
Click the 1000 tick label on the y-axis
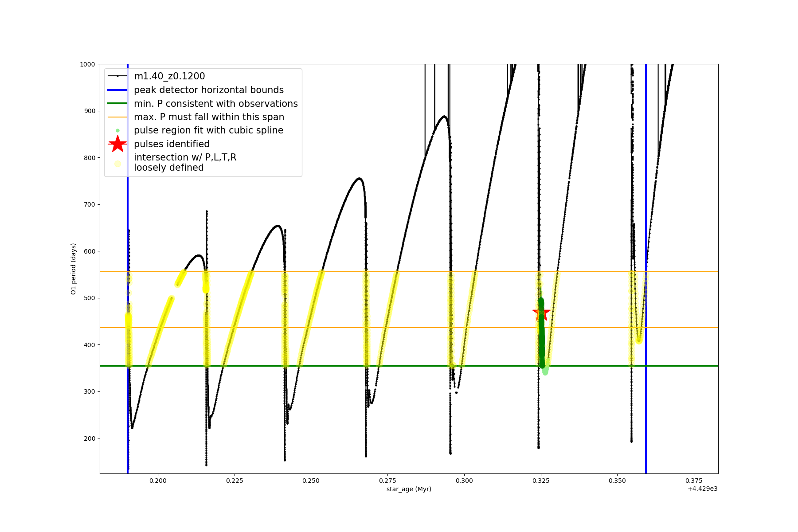coord(87,64)
